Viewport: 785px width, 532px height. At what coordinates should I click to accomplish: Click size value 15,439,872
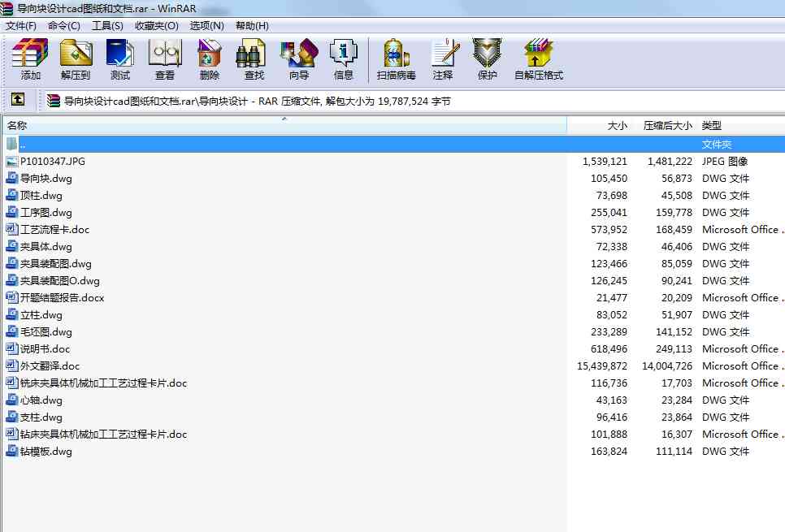point(602,366)
